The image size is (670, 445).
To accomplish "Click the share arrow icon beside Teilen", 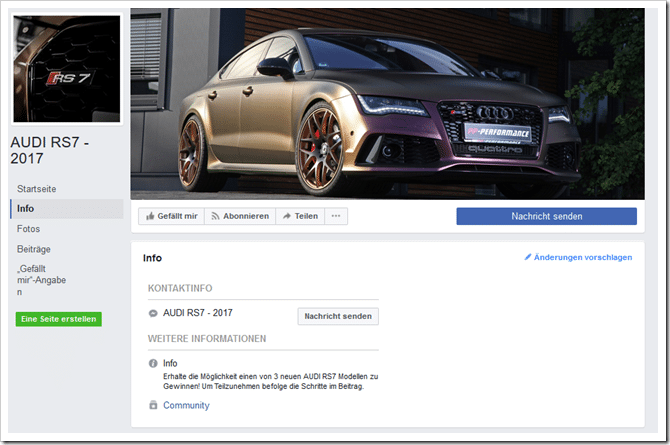I will point(287,216).
